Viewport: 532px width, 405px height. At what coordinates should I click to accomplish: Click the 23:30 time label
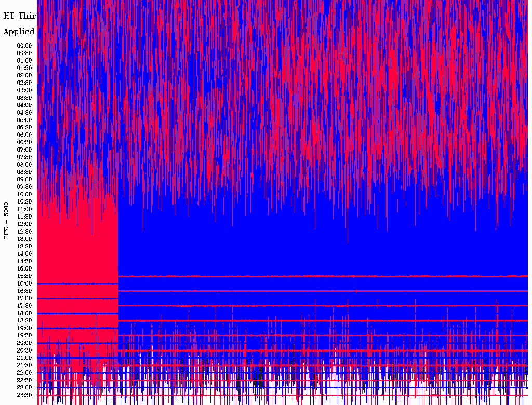tap(24, 395)
